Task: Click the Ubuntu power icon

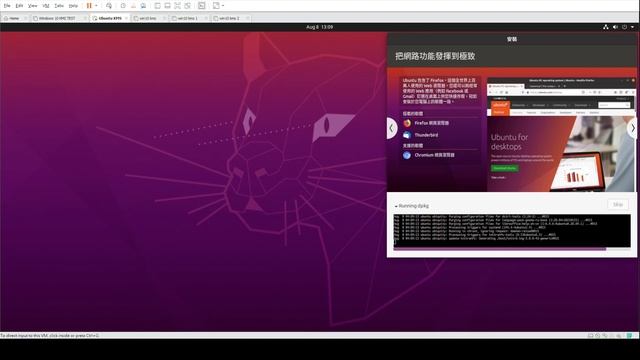Action: [624, 27]
